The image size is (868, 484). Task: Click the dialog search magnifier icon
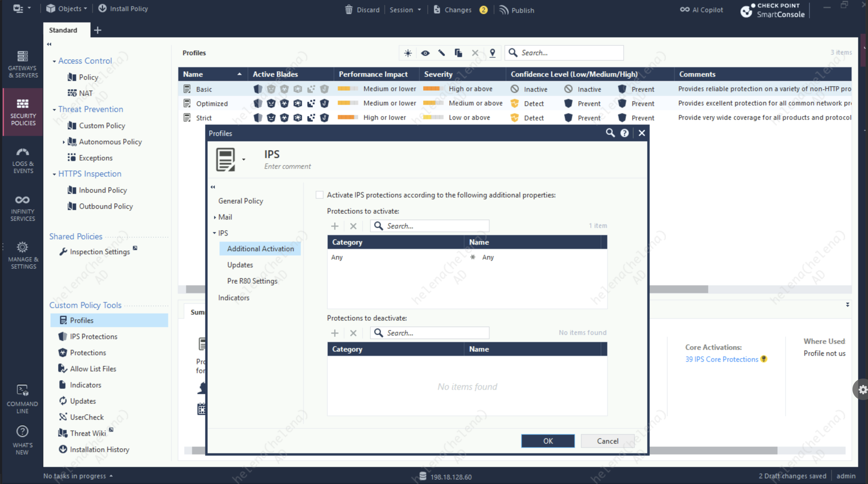tap(610, 133)
